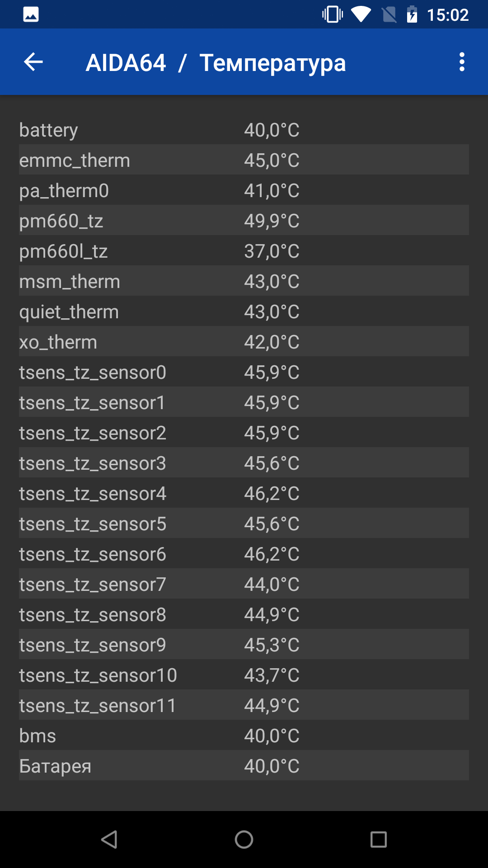Viewport: 488px width, 868px height.
Task: Tap the tsens_tz_sensor4 row
Action: [244, 493]
